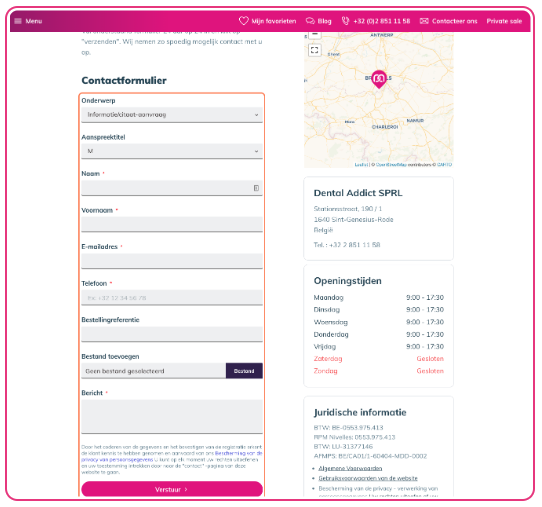Click the envelope Contacteer ons icon
This screenshot has height=507, width=542.
click(x=424, y=21)
